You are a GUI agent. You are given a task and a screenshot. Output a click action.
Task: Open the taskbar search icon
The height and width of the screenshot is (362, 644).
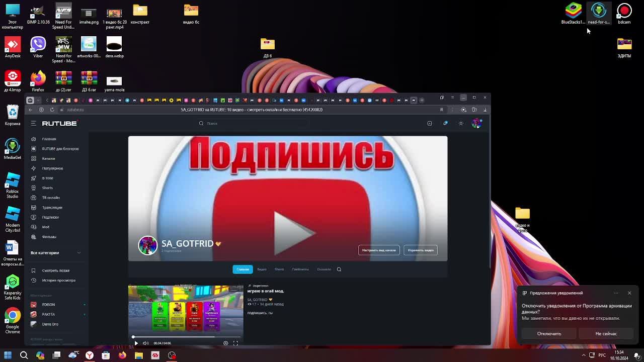(24, 355)
